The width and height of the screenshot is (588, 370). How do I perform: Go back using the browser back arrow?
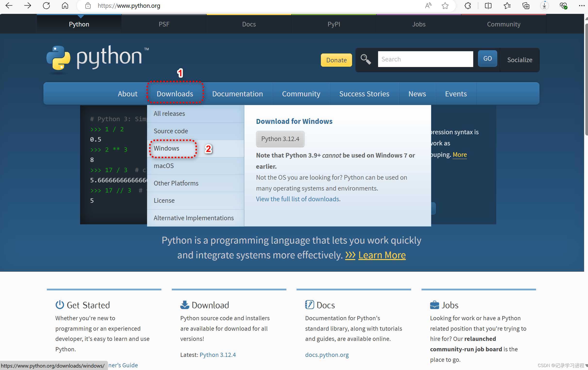click(9, 6)
